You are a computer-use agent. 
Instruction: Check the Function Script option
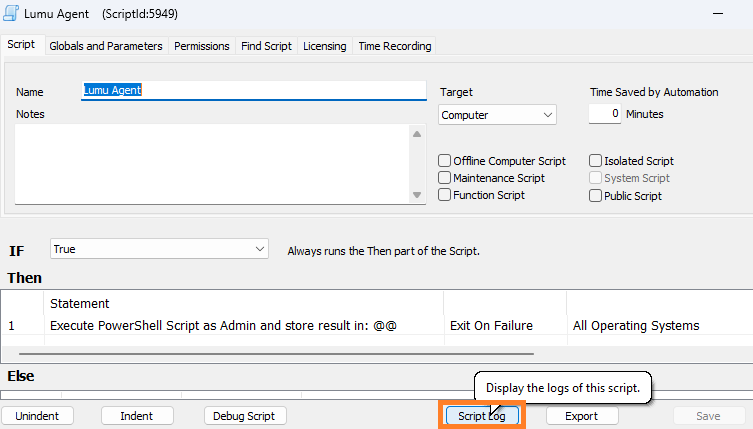[x=445, y=196]
